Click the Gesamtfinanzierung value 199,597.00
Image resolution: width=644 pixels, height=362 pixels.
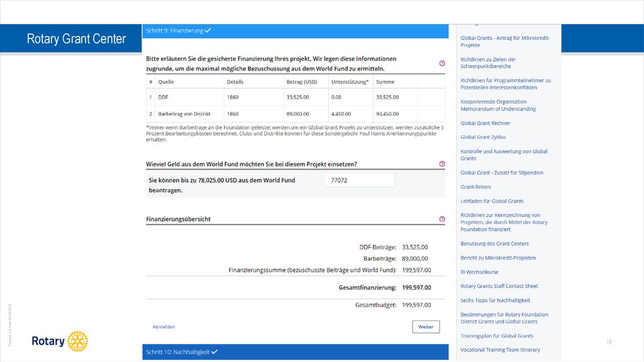click(x=416, y=288)
